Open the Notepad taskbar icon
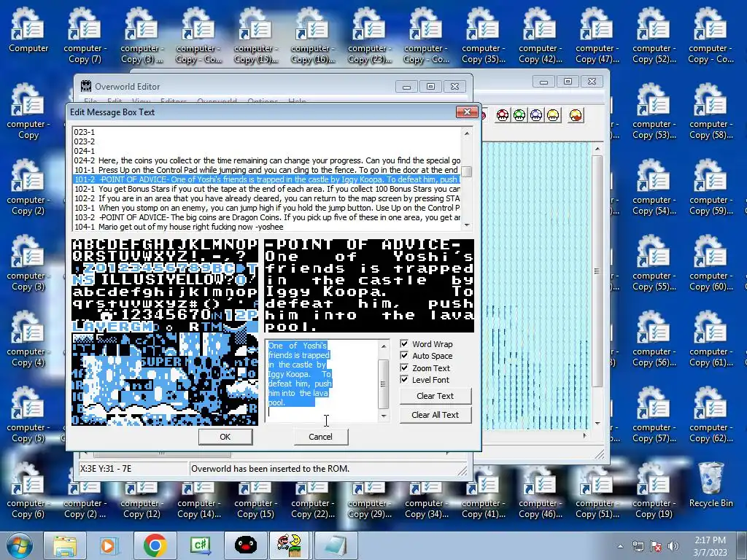Image resolution: width=747 pixels, height=560 pixels. [335, 545]
